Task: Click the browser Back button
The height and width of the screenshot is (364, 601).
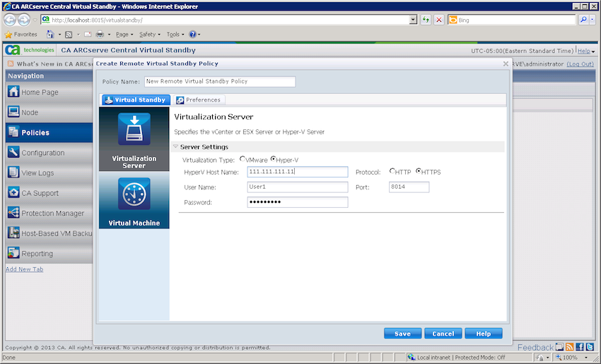Action: [x=11, y=20]
